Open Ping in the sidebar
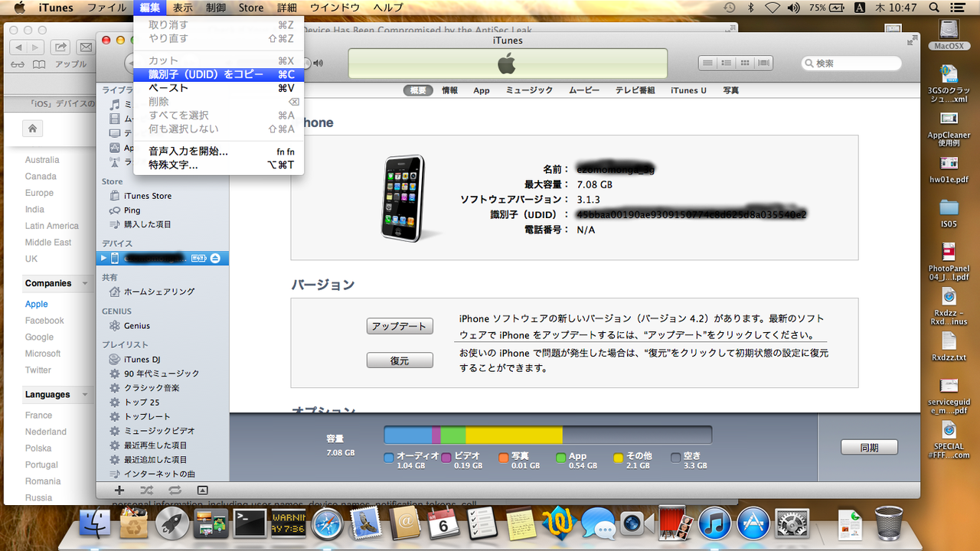Screen dimensions: 980x551 (x=132, y=210)
